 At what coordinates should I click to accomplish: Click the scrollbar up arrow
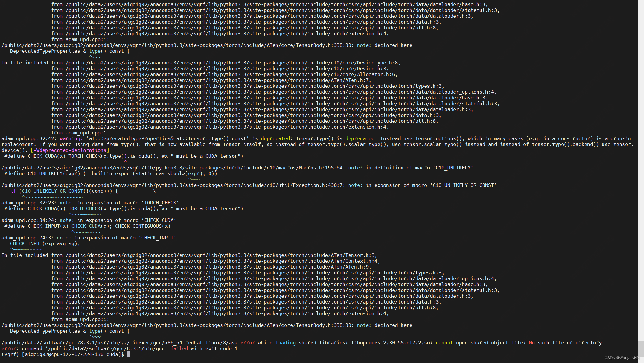tap(641, 2)
